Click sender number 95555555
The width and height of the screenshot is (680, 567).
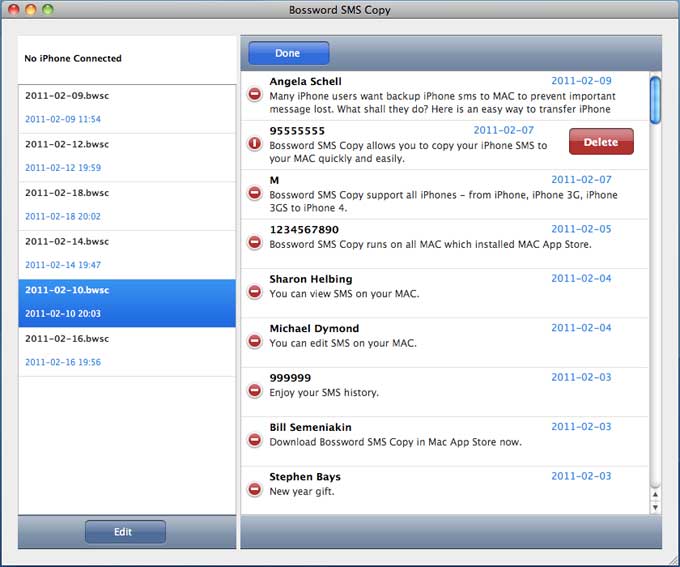coord(297,131)
